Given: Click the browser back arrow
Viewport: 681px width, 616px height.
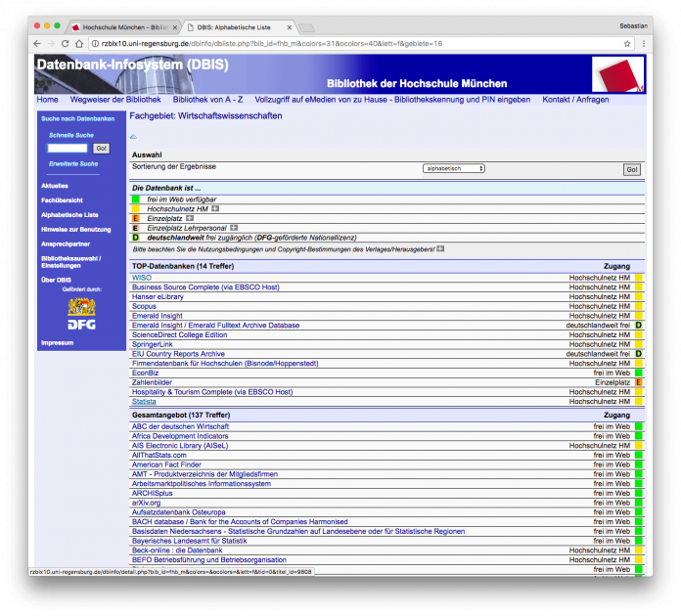Looking at the screenshot, I should 37,44.
